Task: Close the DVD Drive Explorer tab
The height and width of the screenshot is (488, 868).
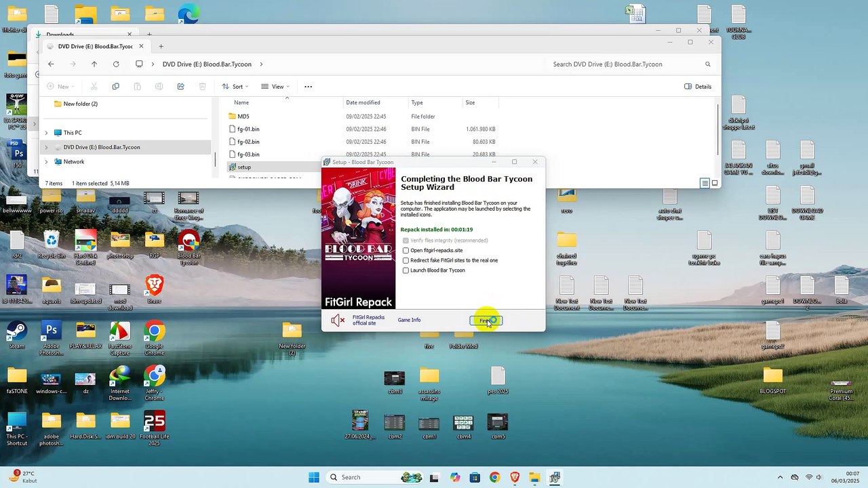Action: tap(141, 46)
